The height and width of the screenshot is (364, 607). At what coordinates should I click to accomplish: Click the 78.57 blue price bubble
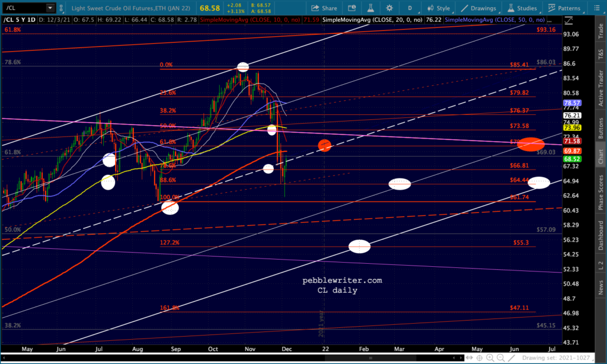(x=572, y=103)
